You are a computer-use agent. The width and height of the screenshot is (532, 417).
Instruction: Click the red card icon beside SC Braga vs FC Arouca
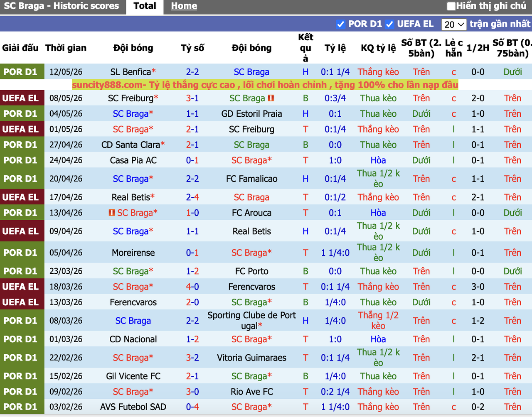tap(111, 213)
